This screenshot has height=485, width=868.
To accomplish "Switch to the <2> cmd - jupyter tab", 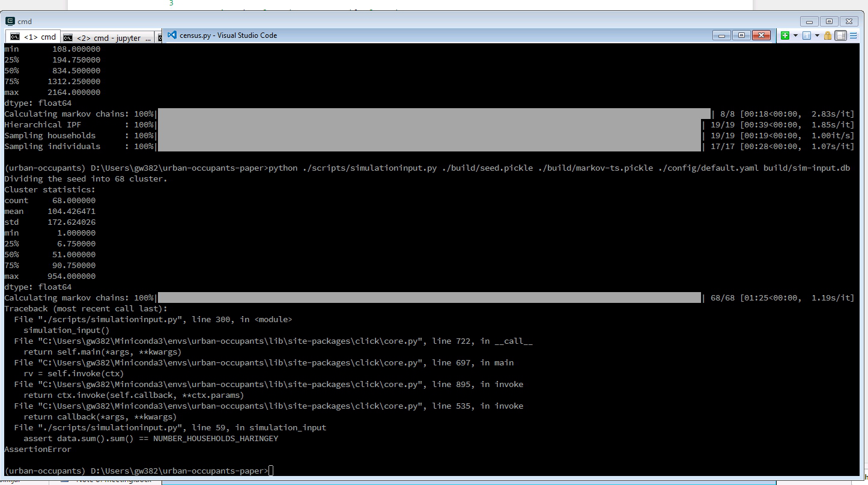I will tap(108, 37).
